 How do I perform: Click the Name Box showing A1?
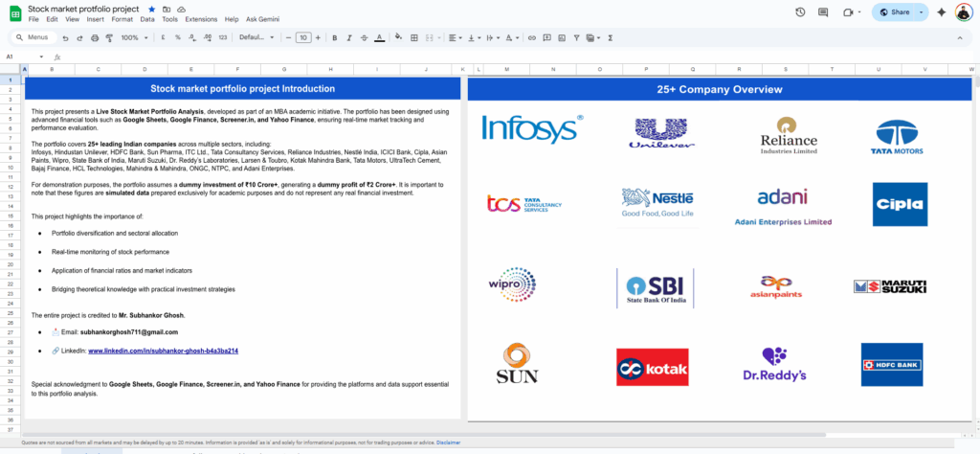tap(14, 57)
